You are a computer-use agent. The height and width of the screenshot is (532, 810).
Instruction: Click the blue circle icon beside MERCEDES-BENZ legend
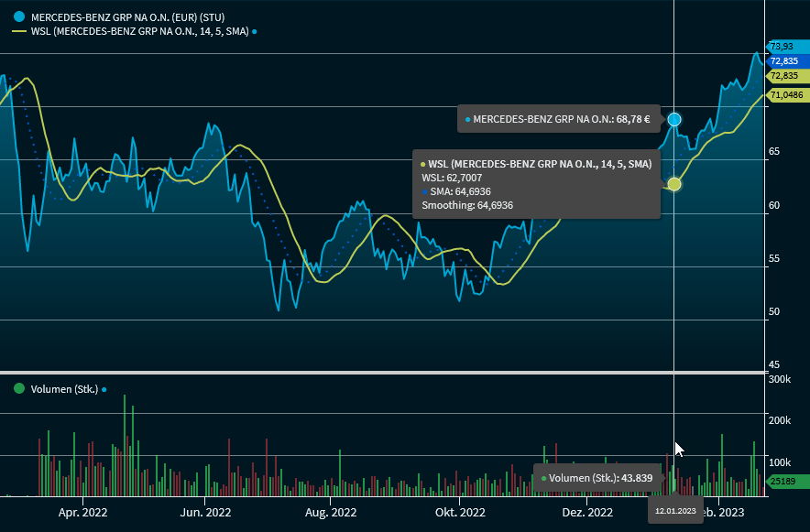pos(19,16)
